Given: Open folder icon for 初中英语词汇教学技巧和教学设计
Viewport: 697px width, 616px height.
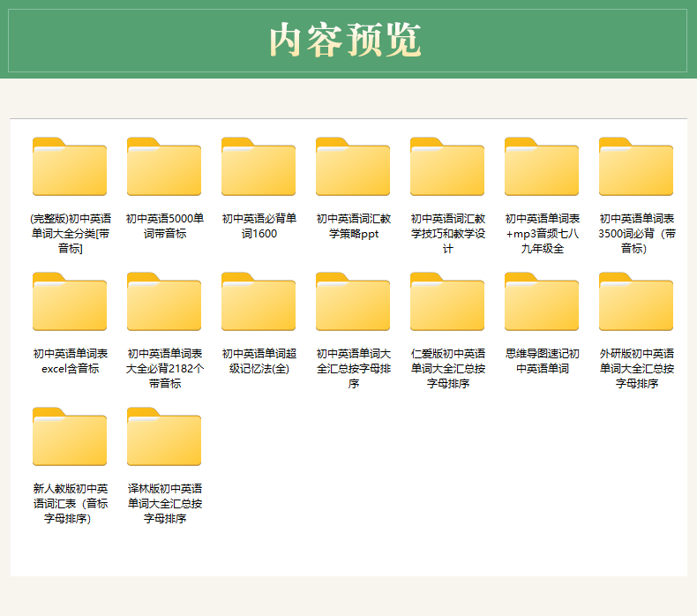Looking at the screenshot, I should 447,166.
